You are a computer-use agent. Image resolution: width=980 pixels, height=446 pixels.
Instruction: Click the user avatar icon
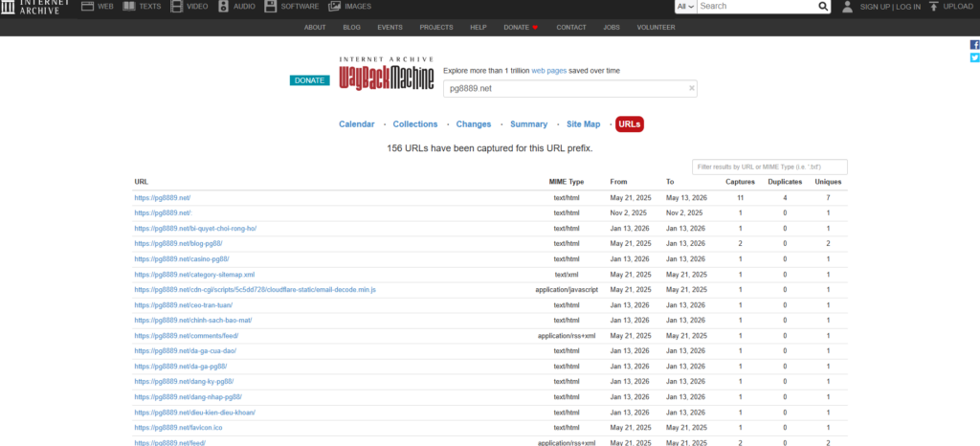click(847, 7)
